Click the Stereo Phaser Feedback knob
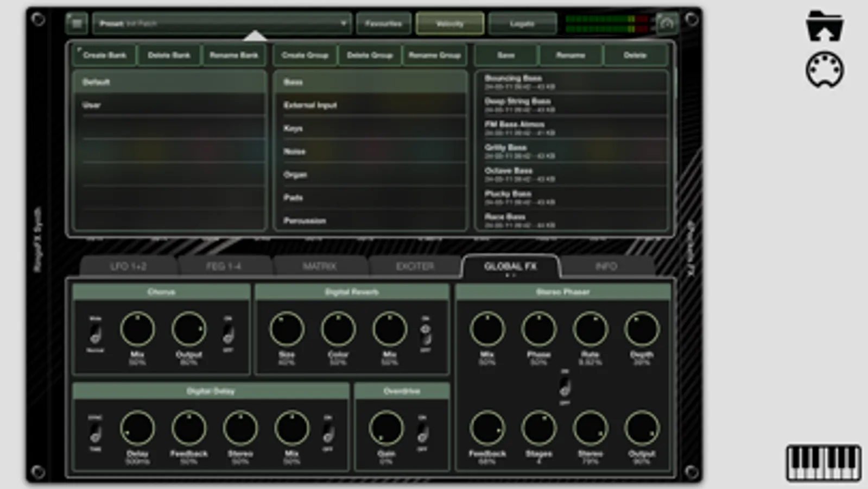Screen dimensions: 868x489 click(x=487, y=428)
